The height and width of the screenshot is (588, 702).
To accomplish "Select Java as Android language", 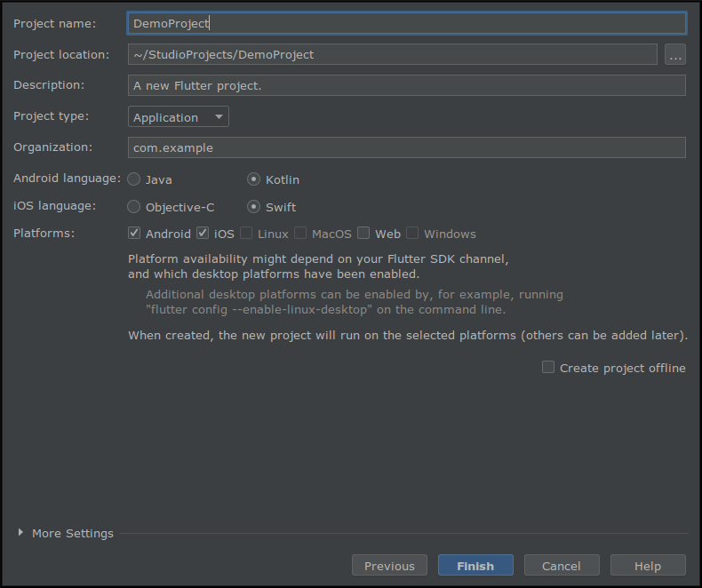I will coord(134,179).
